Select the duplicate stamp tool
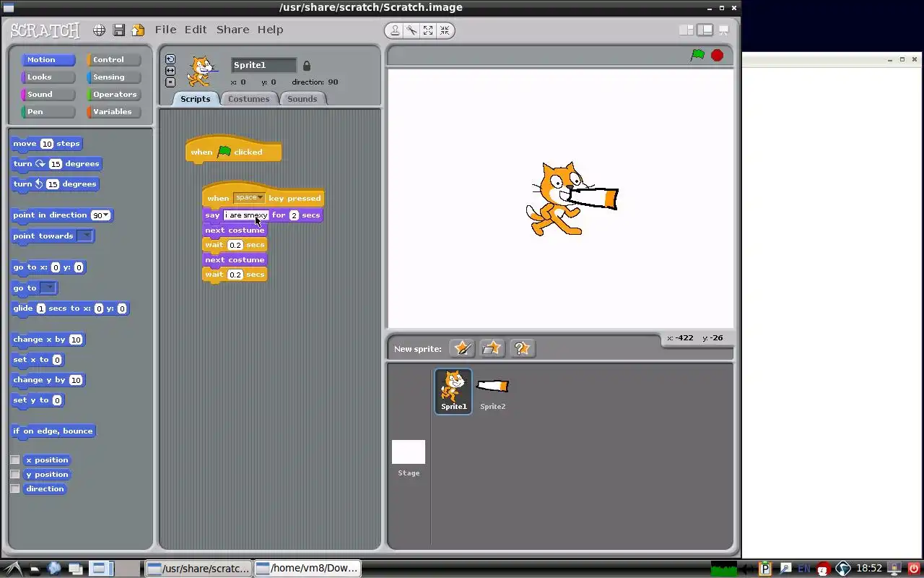The image size is (924, 578). (x=395, y=30)
